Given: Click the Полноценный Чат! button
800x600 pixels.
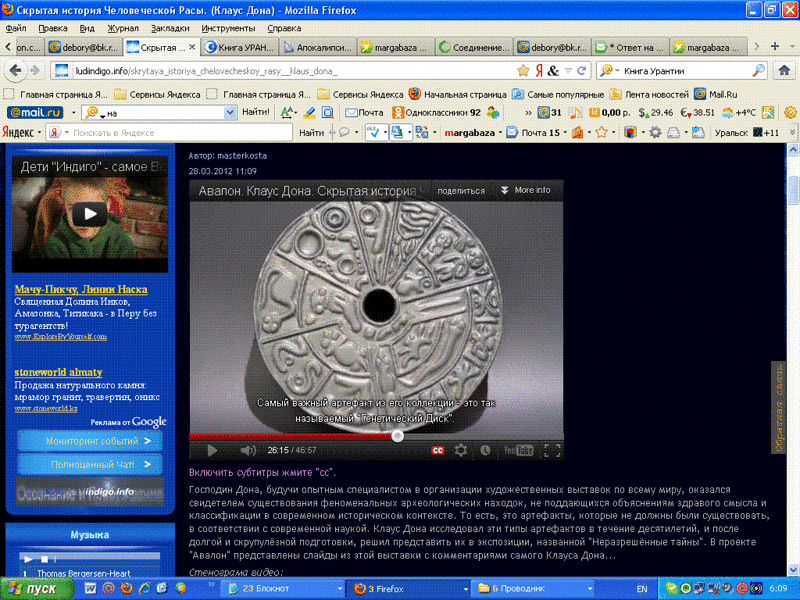Looking at the screenshot, I should [90, 464].
